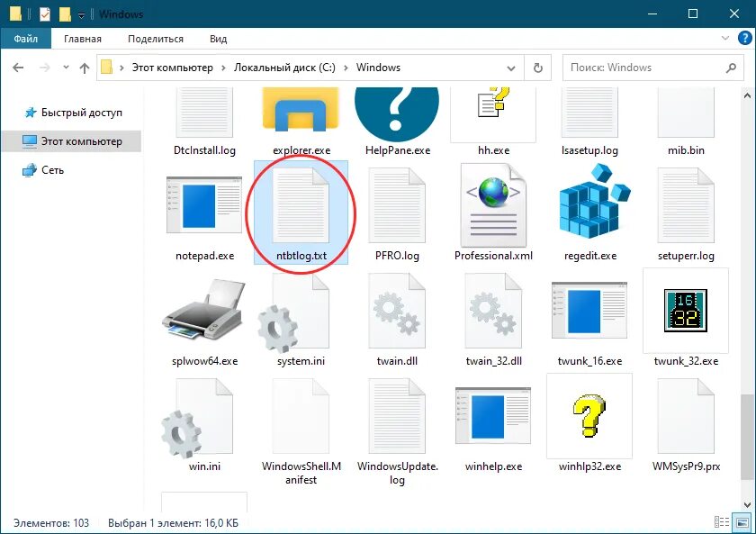Click Этот компьютер in address breadcrumb
Screen dimensions: 756x534
click(x=172, y=68)
